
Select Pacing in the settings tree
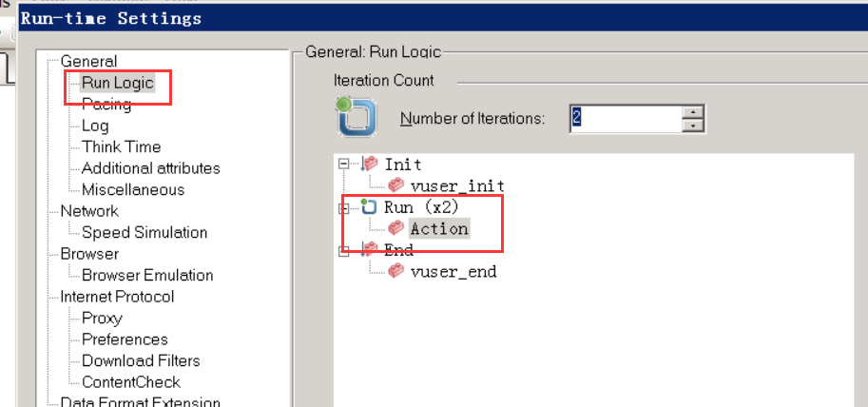coord(106,105)
